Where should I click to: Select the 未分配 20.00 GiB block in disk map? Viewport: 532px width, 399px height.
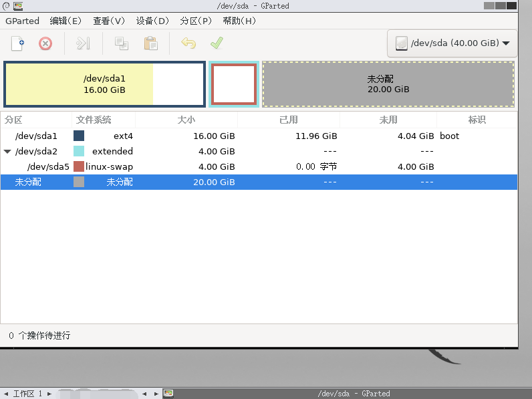(x=388, y=84)
